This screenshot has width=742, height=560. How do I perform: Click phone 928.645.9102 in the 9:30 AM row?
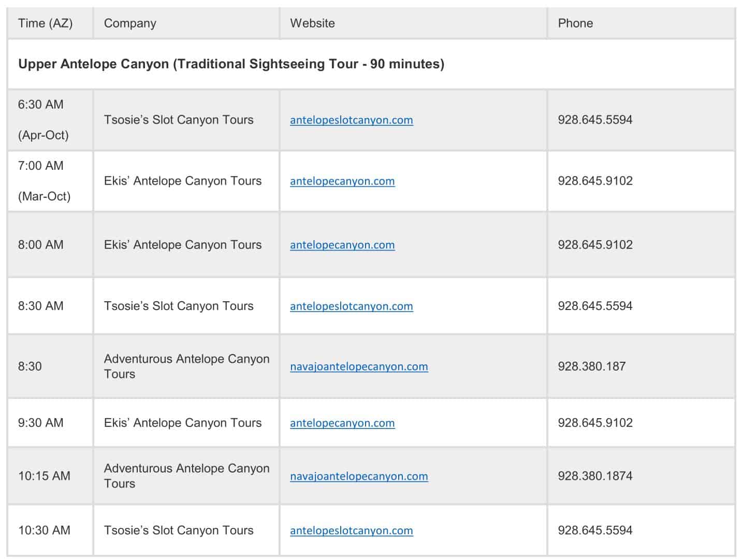[595, 423]
